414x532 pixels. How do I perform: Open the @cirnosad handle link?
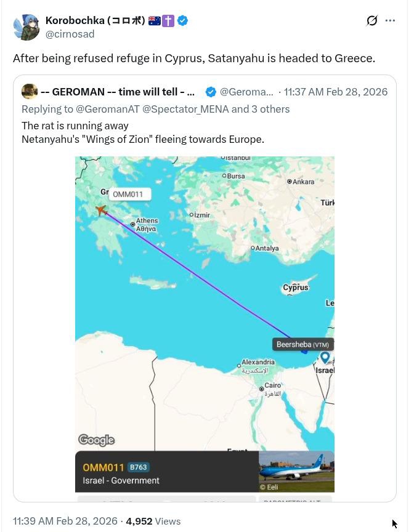pyautogui.click(x=70, y=34)
